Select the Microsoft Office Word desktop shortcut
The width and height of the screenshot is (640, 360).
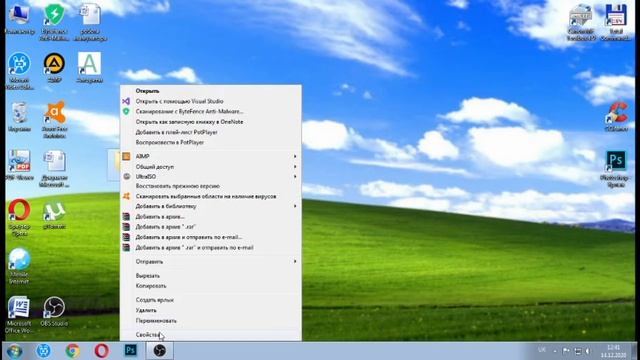[x=19, y=314]
